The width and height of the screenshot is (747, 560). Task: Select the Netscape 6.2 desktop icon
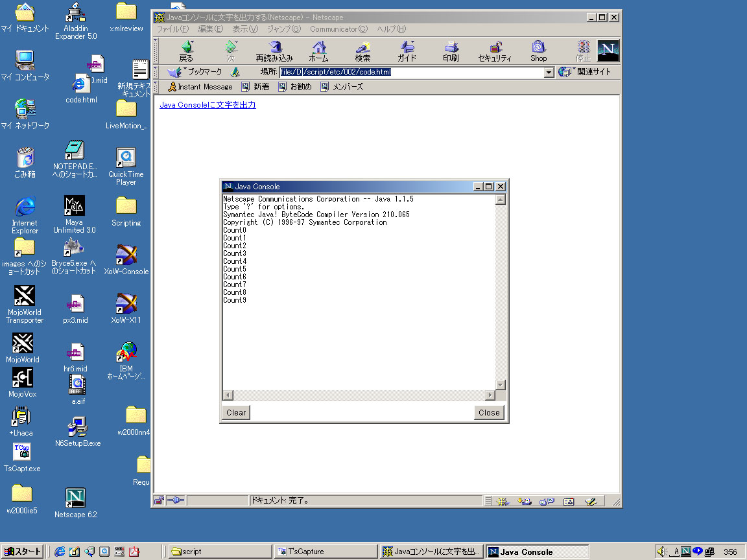coord(75,503)
